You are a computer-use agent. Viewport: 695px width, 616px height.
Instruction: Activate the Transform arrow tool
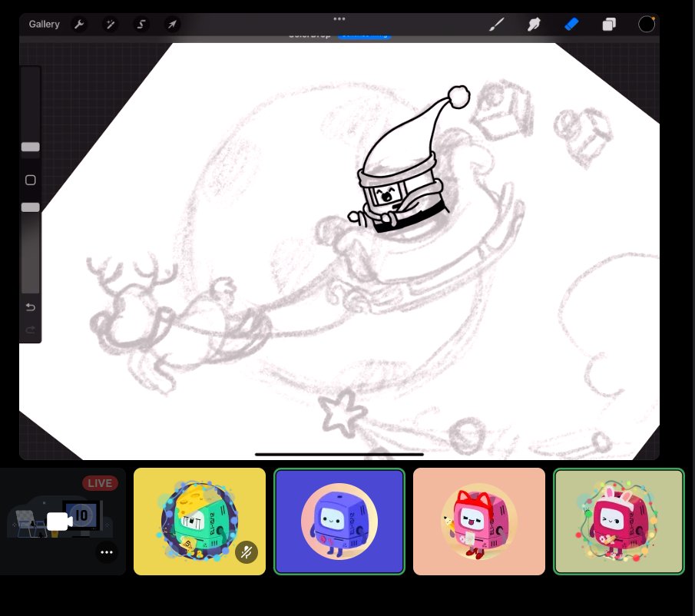tap(172, 25)
